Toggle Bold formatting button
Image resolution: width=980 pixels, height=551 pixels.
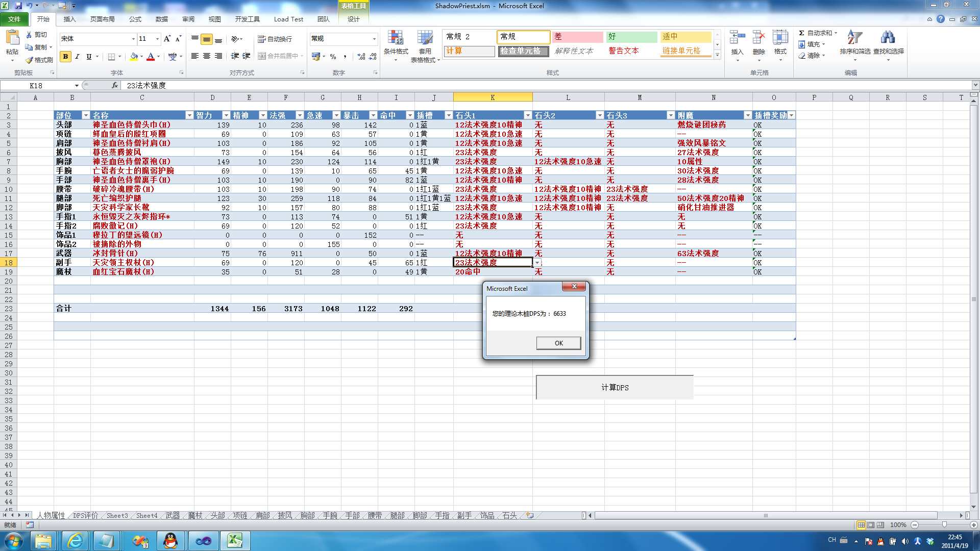pos(65,57)
